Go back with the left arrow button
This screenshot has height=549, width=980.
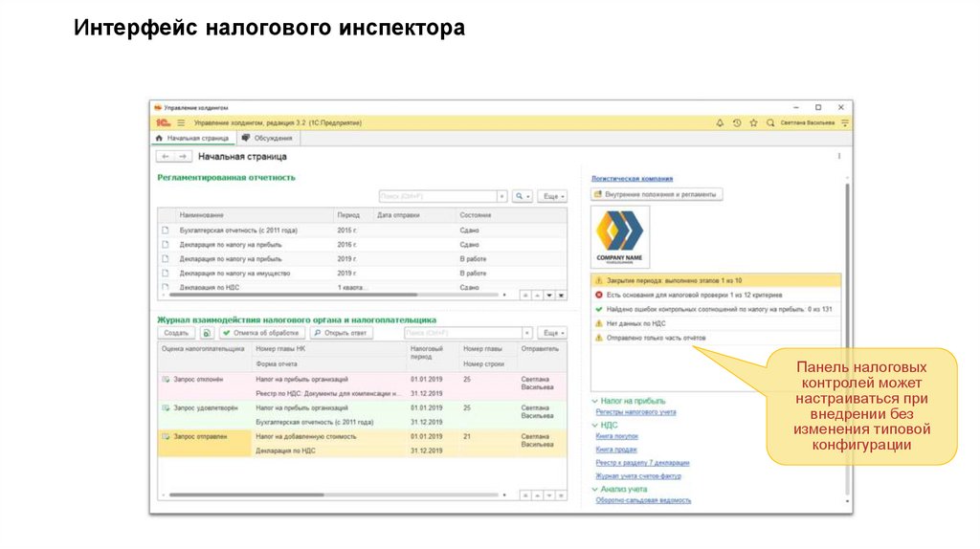click(165, 156)
